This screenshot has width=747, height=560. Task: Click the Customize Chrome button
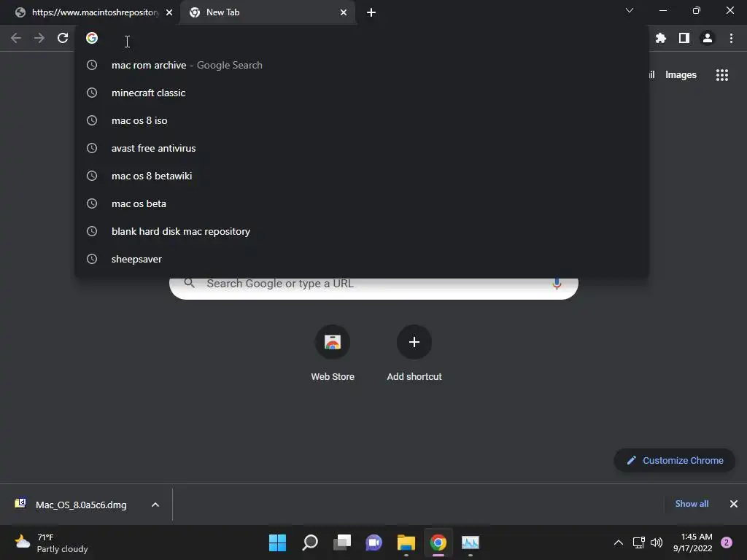click(x=675, y=461)
